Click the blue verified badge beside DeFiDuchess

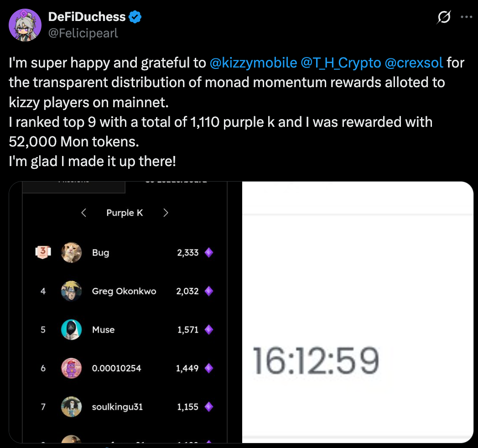(x=135, y=17)
